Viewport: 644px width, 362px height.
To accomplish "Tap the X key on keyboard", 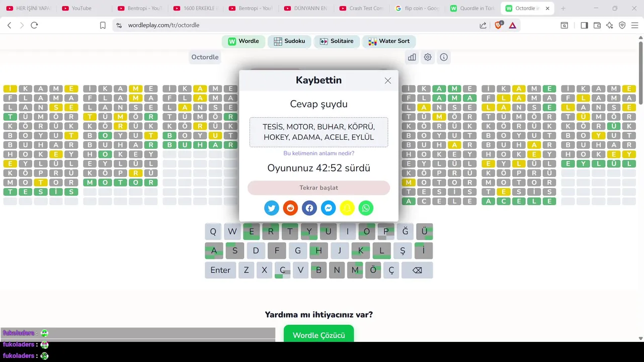I will [264, 270].
